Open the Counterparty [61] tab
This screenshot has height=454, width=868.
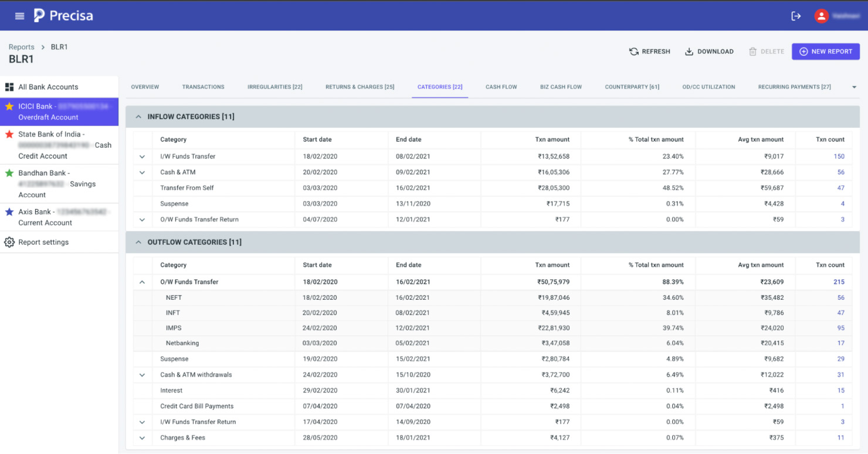[x=632, y=86]
